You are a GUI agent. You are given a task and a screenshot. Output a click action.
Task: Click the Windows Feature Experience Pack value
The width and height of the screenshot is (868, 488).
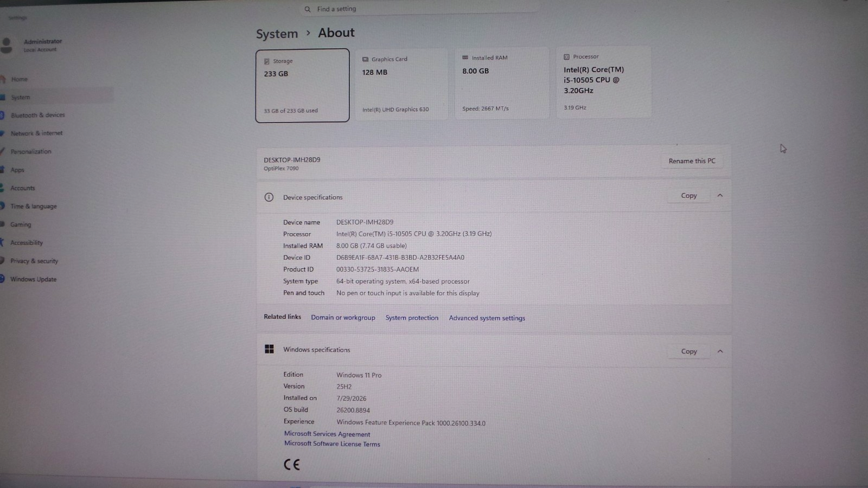[x=411, y=423]
